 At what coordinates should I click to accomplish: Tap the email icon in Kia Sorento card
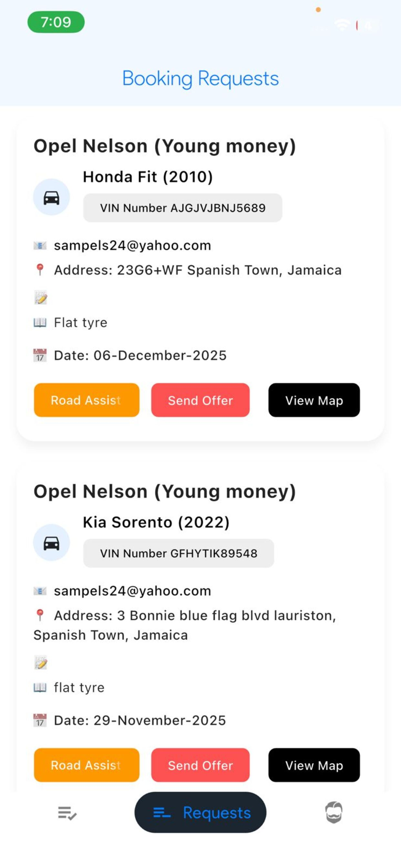[40, 591]
